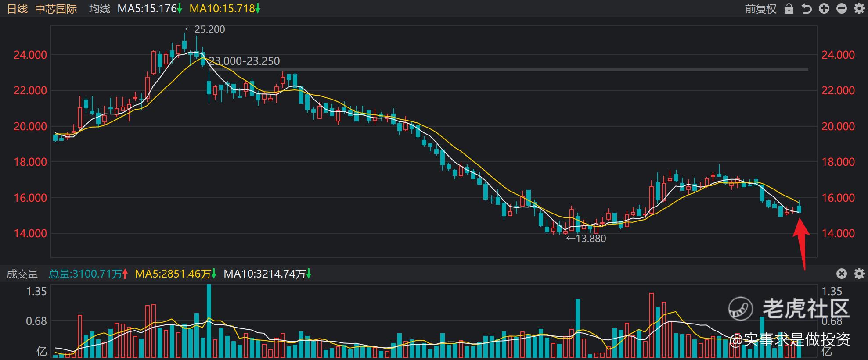Click the 22.000 left axis label
The width and height of the screenshot is (868, 360).
tap(30, 90)
